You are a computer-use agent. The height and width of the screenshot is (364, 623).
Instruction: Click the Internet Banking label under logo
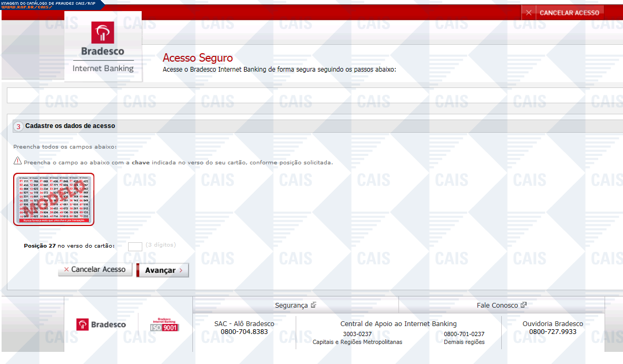tap(103, 68)
